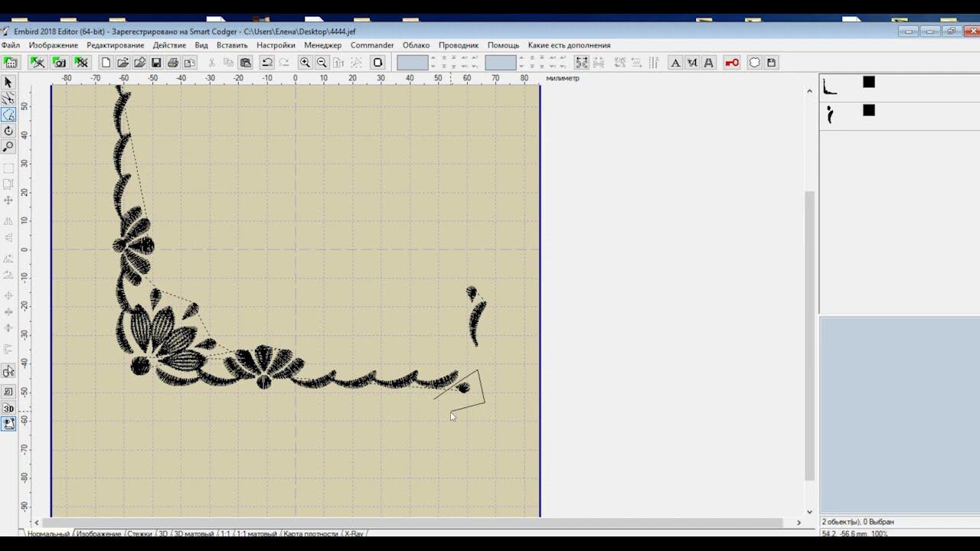Open the Действие menu
The height and width of the screenshot is (551, 980).
coord(169,45)
